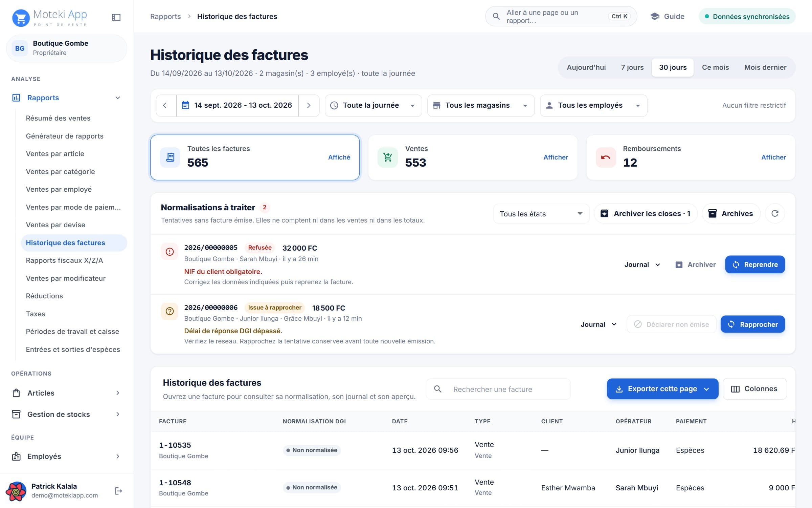Click the calendar icon in date picker
Viewport: 812px width, 508px height.
(185, 105)
